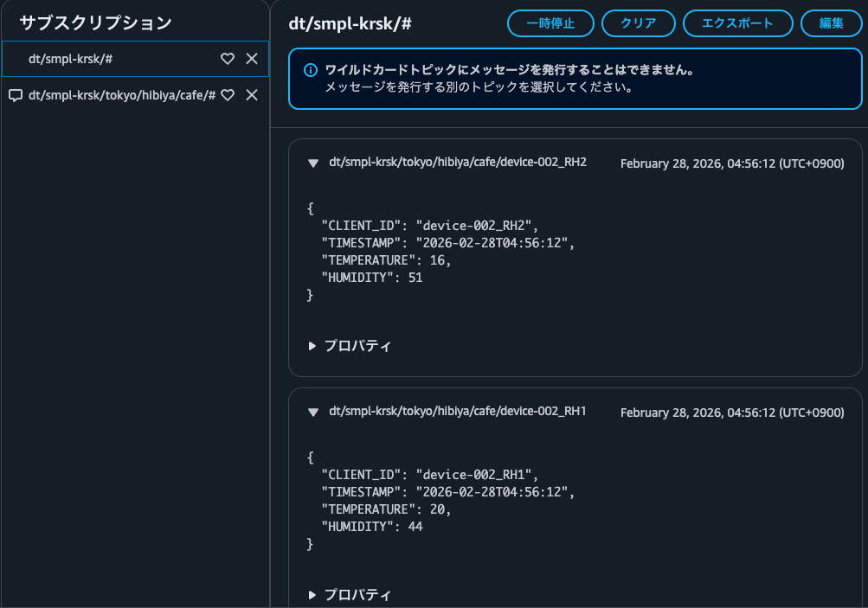Viewport: 868px width, 608px height.
Task: Open the 編集 edit button
Action: click(831, 23)
